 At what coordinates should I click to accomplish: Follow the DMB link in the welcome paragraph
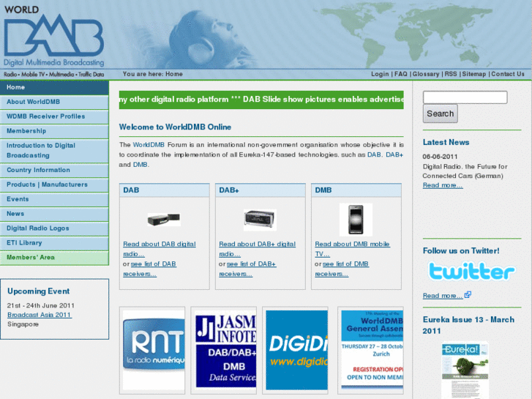(140, 165)
